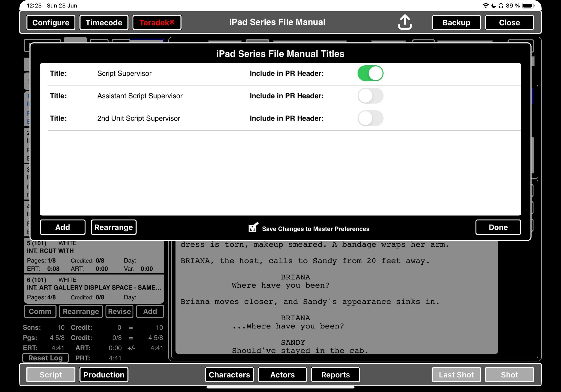Switch to the Production tab

104,375
